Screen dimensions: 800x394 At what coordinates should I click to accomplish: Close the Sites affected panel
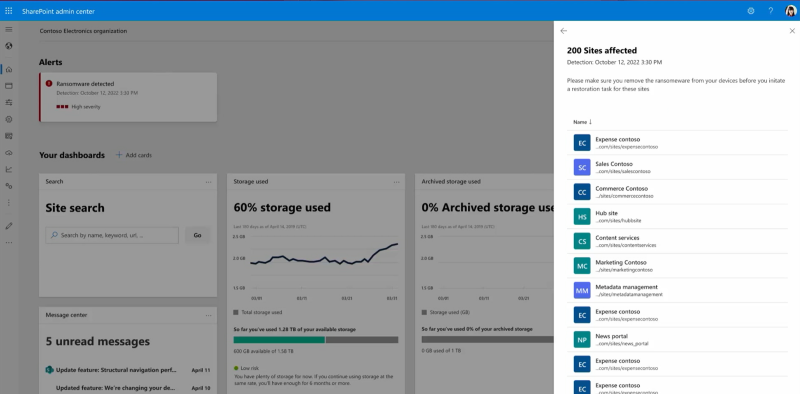(x=792, y=31)
